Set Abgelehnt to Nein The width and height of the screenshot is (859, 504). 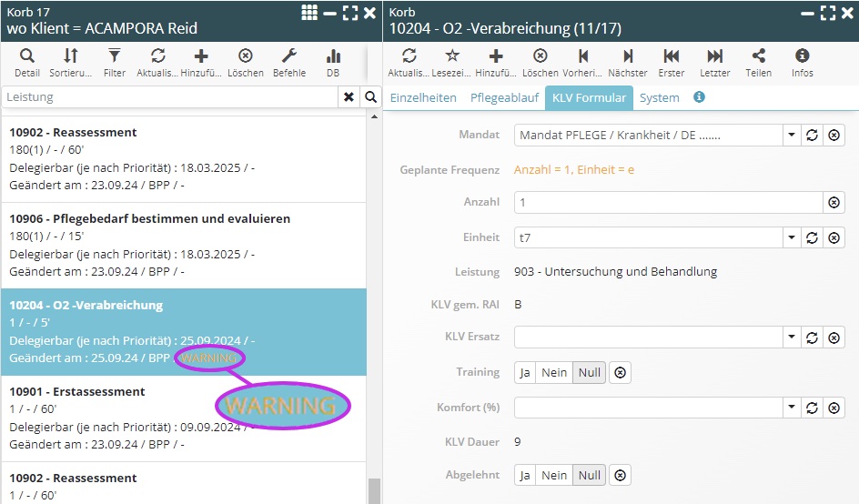pyautogui.click(x=554, y=475)
